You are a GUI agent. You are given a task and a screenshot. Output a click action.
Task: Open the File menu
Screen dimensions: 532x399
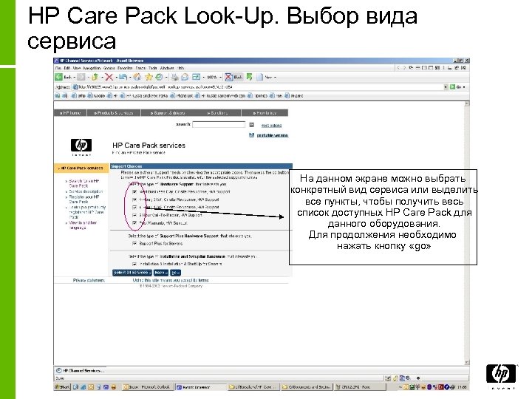pyautogui.click(x=58, y=68)
